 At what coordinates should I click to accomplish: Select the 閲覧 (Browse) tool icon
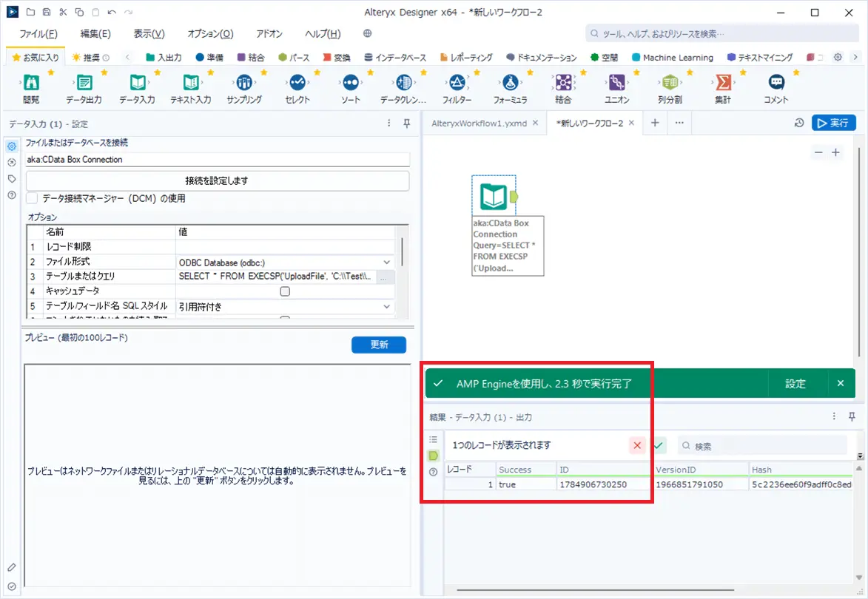31,83
